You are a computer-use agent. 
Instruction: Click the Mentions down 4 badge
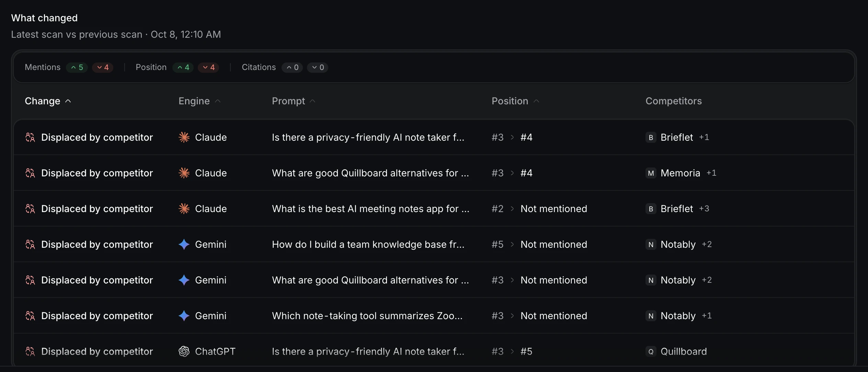tap(103, 67)
